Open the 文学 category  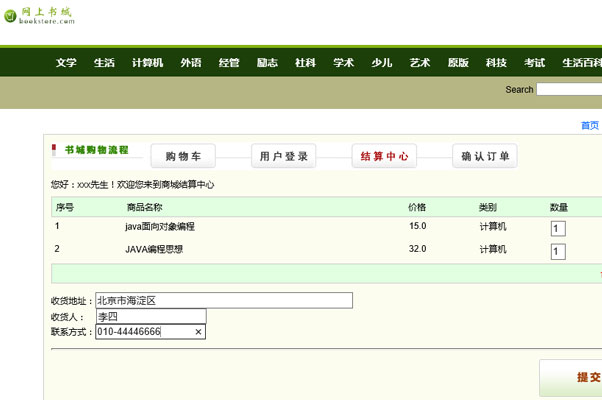click(66, 63)
